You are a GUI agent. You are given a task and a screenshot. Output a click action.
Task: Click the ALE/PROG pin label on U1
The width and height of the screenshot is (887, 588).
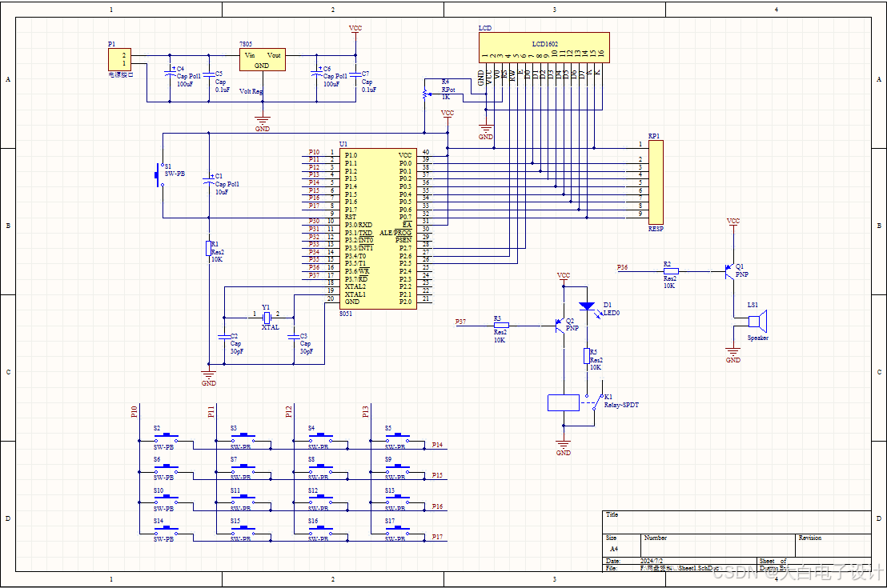tap(395, 232)
